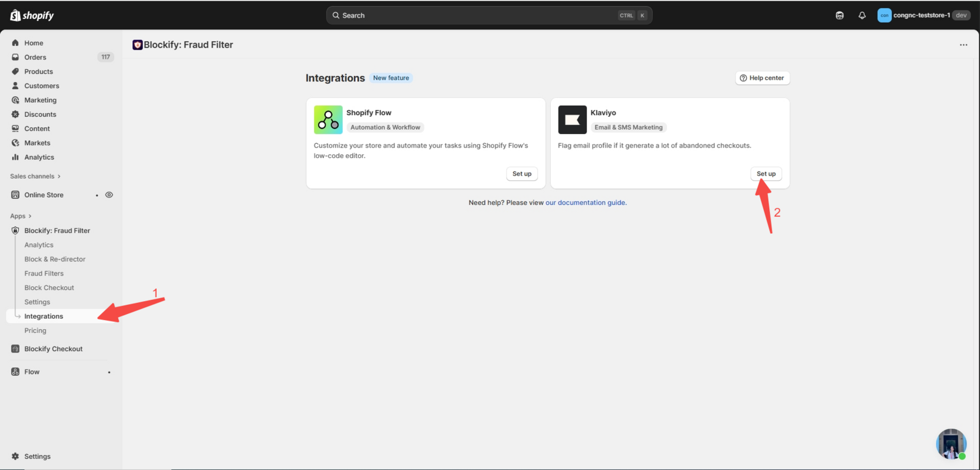Click the CTRL shortcut key hint in search bar
This screenshot has height=470, width=980.
pyautogui.click(x=627, y=15)
